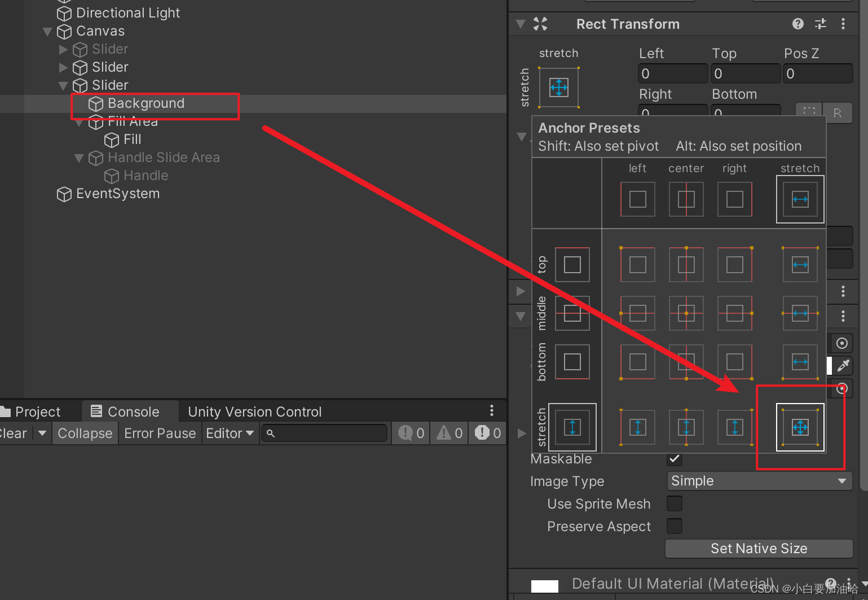Open the Console panel kebab menu
Screen dimensions: 868x600
coord(492,410)
